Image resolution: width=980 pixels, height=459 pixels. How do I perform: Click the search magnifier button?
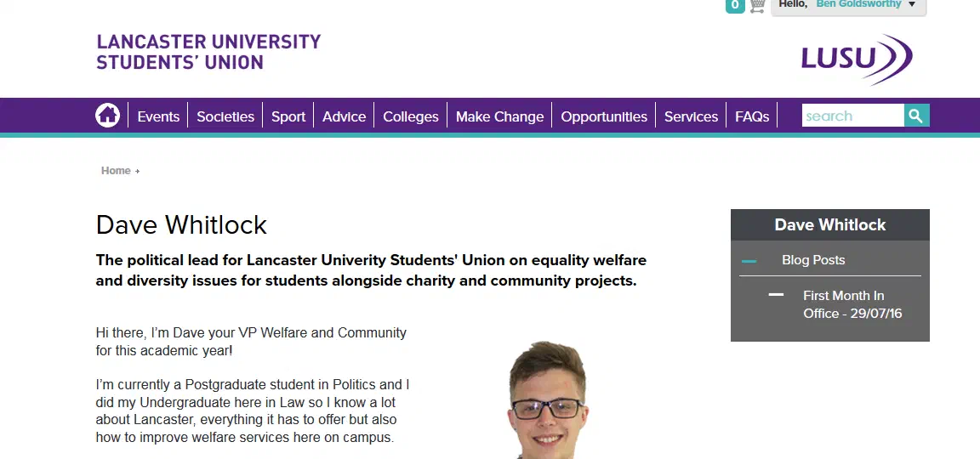[916, 116]
